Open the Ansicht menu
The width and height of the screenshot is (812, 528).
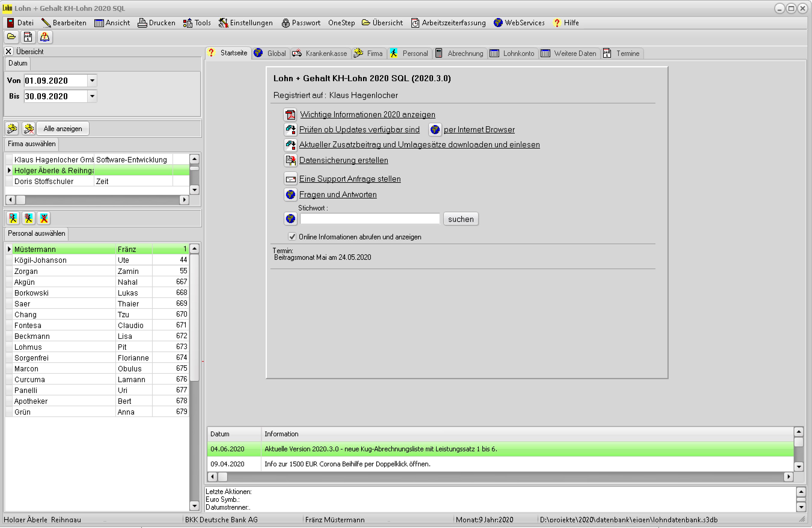tap(112, 23)
